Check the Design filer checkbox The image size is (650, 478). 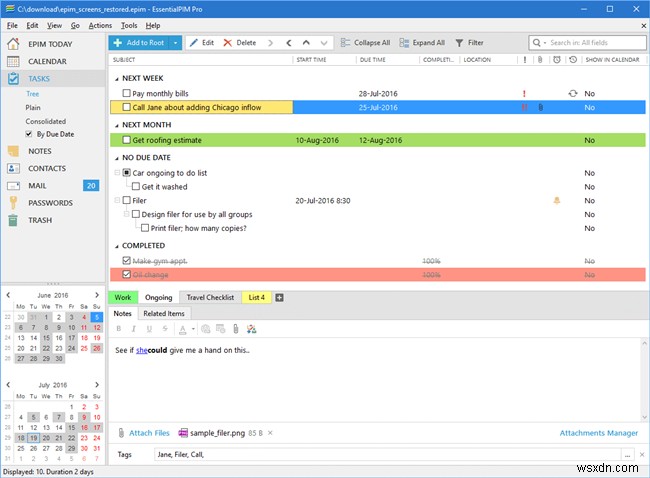pos(136,214)
